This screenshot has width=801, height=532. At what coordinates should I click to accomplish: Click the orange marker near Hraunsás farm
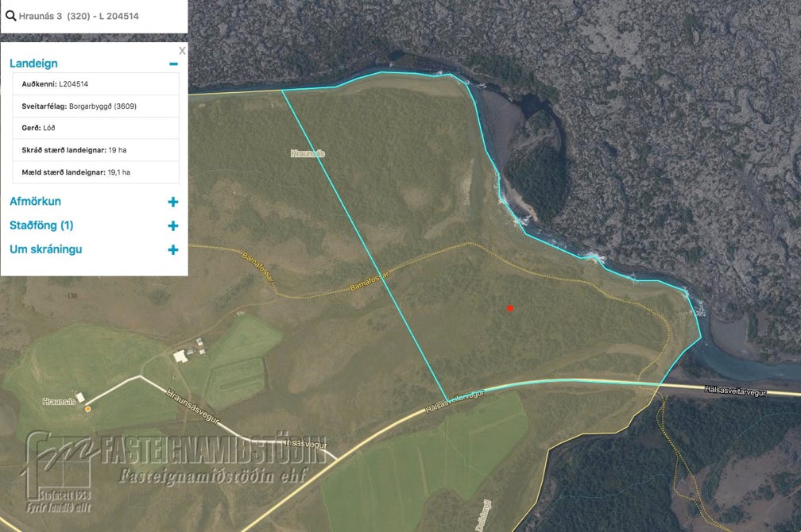coord(88,409)
